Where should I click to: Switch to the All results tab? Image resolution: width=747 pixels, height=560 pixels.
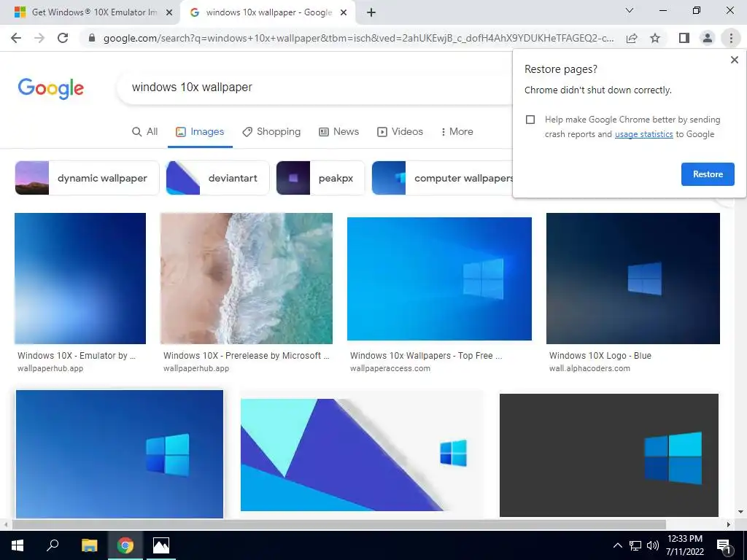coord(145,132)
